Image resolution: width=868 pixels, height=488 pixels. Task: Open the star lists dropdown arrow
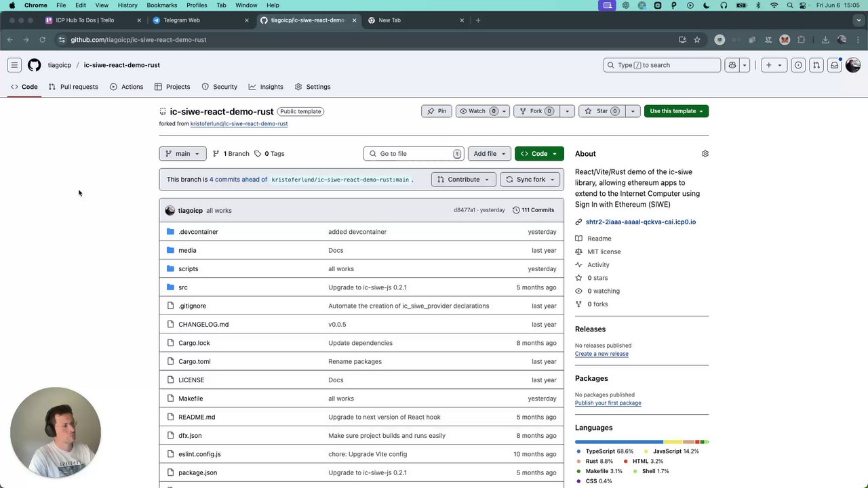633,111
